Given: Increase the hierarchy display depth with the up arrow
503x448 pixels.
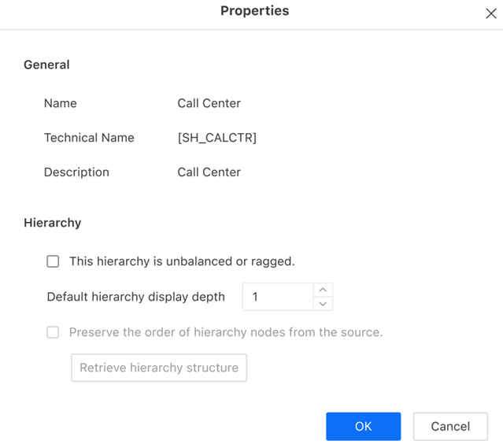Looking at the screenshot, I should (323, 290).
